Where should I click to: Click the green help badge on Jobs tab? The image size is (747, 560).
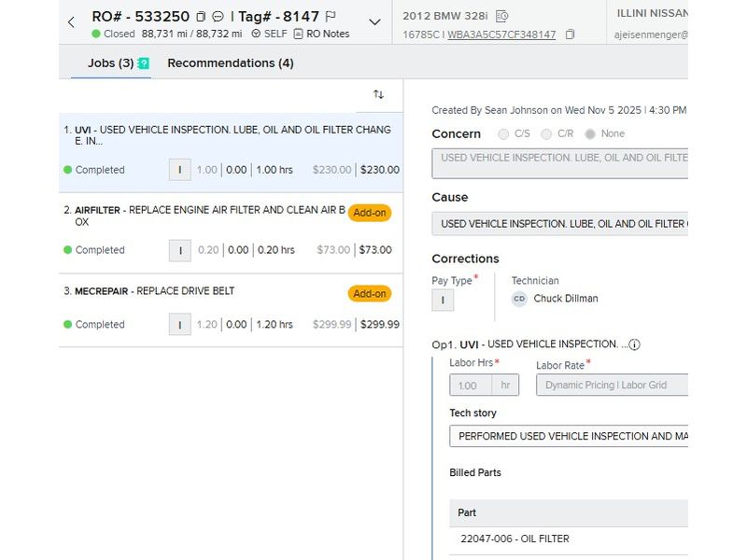tap(143, 63)
